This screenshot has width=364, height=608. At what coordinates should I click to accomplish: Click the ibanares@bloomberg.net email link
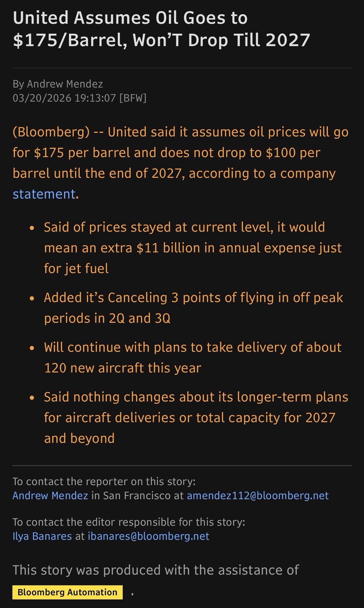149,536
